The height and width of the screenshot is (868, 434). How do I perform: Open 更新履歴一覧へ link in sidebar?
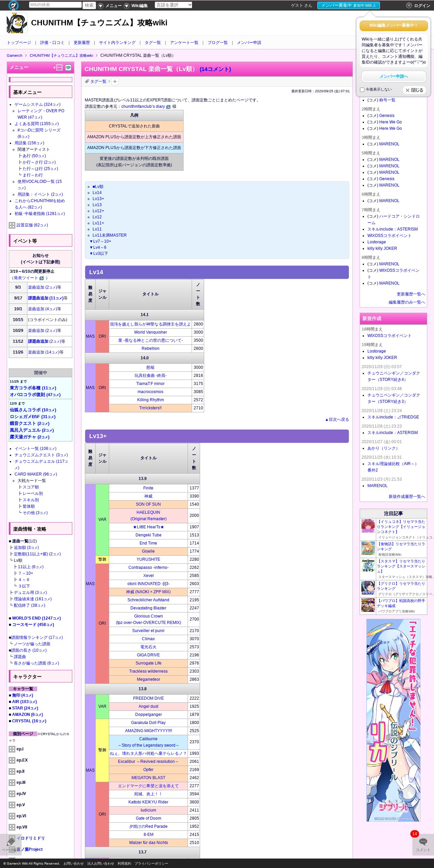point(411,294)
